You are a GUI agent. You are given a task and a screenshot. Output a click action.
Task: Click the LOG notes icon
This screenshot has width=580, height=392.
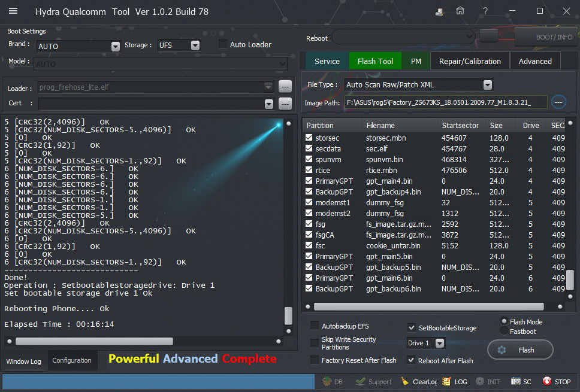pos(446,381)
